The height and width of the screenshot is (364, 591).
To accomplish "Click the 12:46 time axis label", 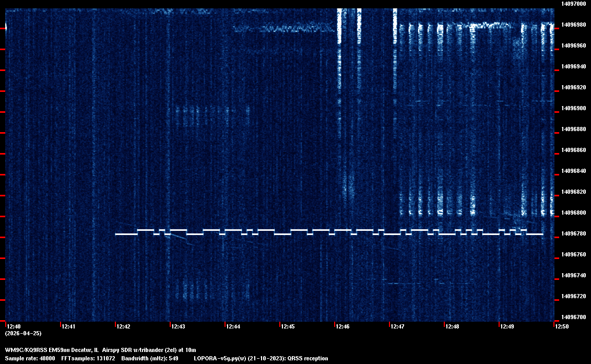I will tap(342, 326).
